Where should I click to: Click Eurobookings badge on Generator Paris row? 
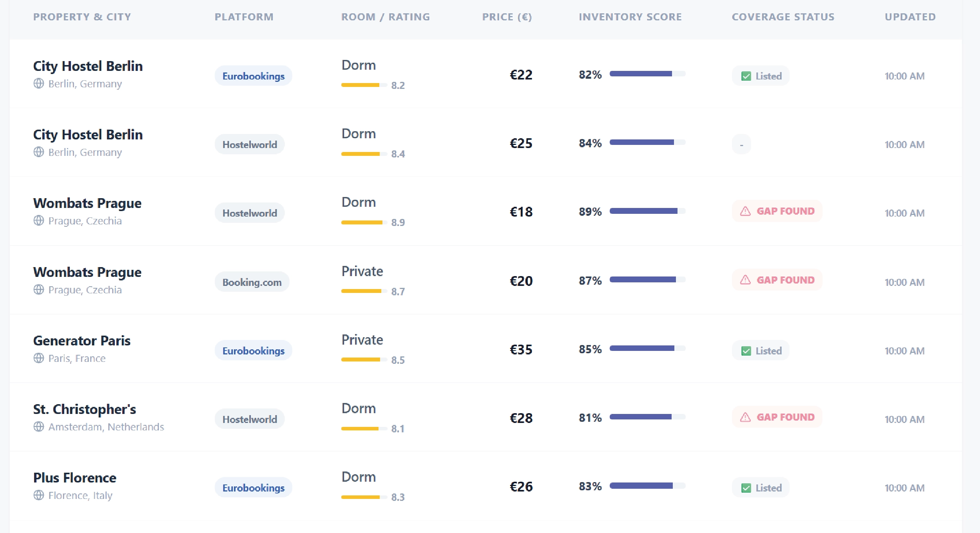[x=253, y=351]
